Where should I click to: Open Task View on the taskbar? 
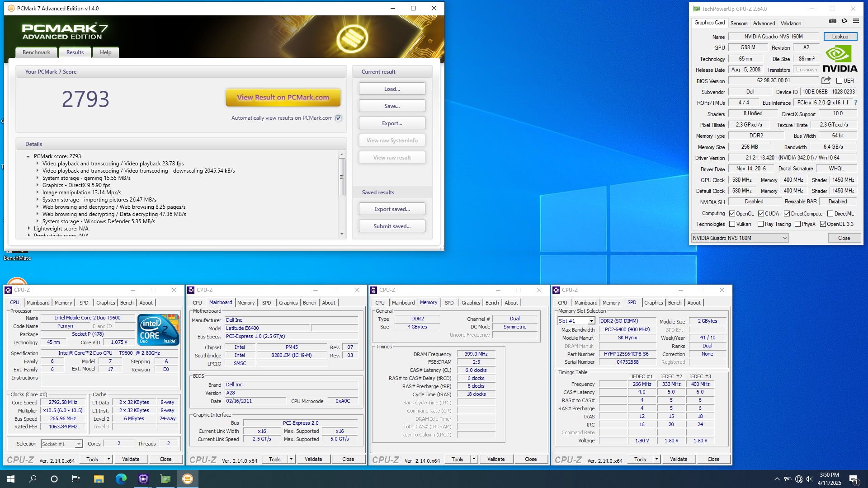(76, 479)
